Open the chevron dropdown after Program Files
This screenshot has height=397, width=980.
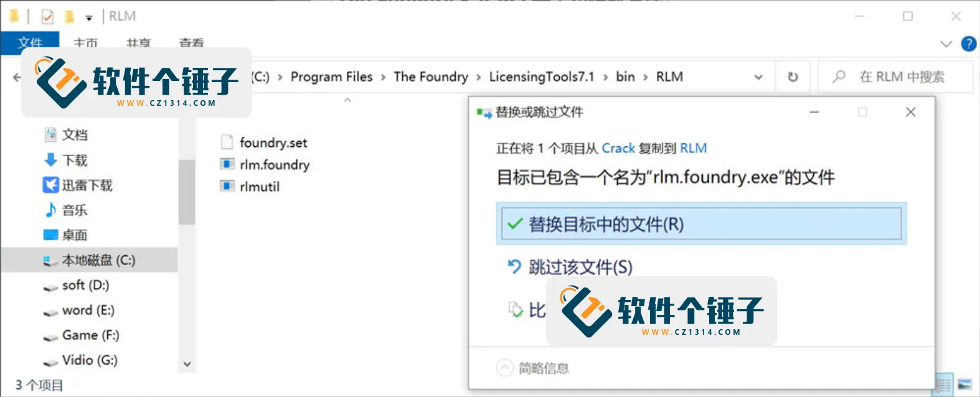click(x=383, y=77)
